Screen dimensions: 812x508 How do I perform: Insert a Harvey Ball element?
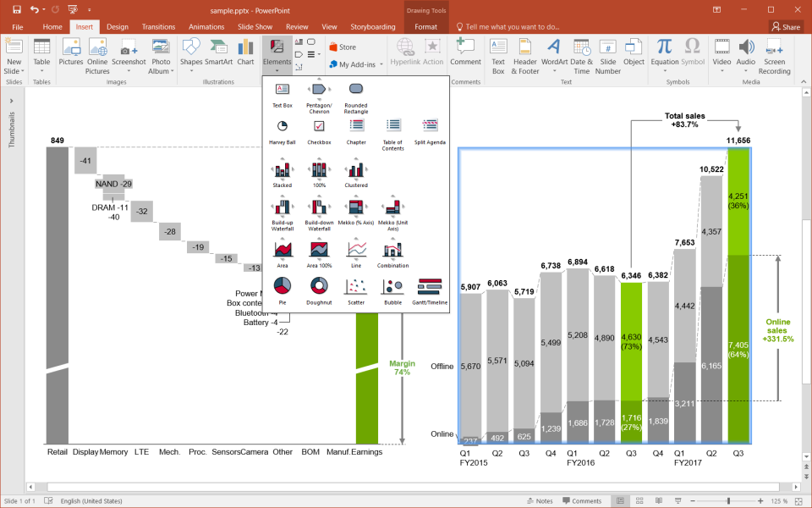pos(283,127)
